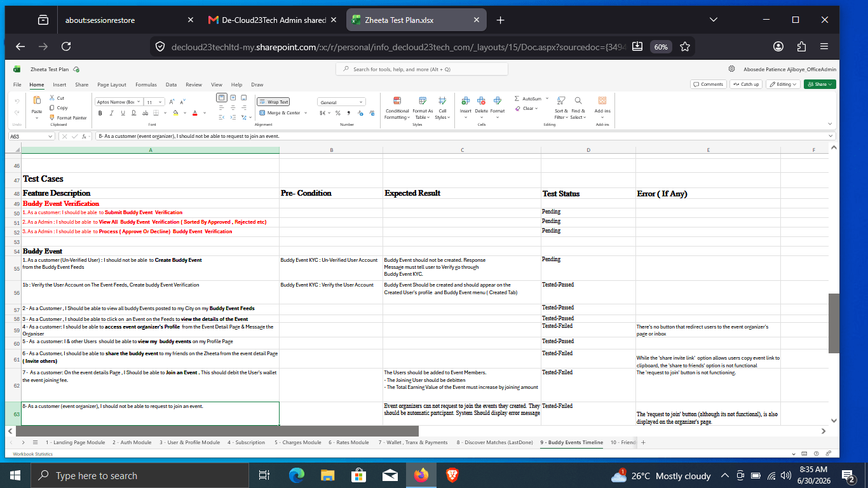Screen dimensions: 868x488
Task: Toggle Top Align vertical alignment
Action: (x=222, y=98)
